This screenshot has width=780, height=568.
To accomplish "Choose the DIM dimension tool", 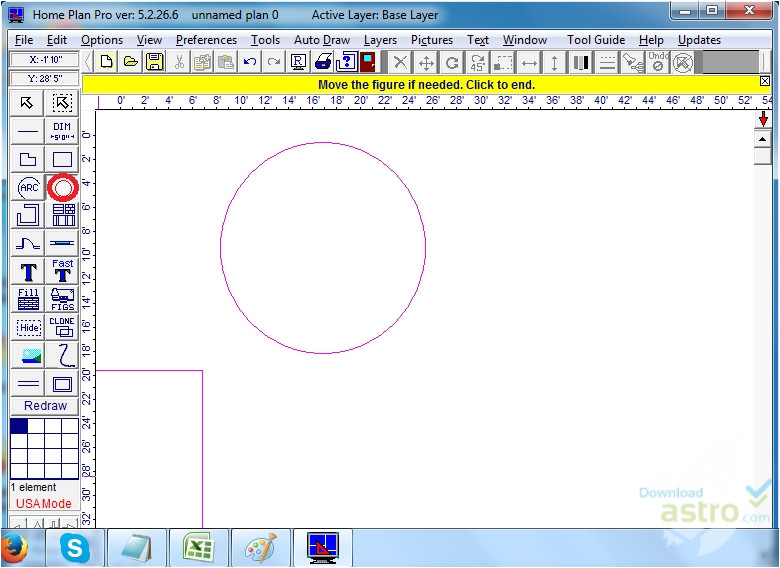I will click(x=63, y=131).
